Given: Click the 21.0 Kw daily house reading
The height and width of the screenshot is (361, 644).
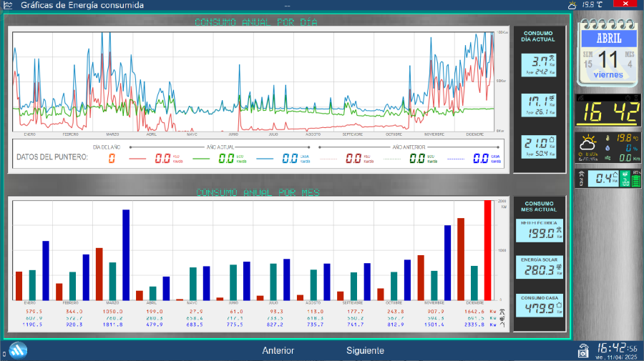Looking at the screenshot, I should (539, 146).
